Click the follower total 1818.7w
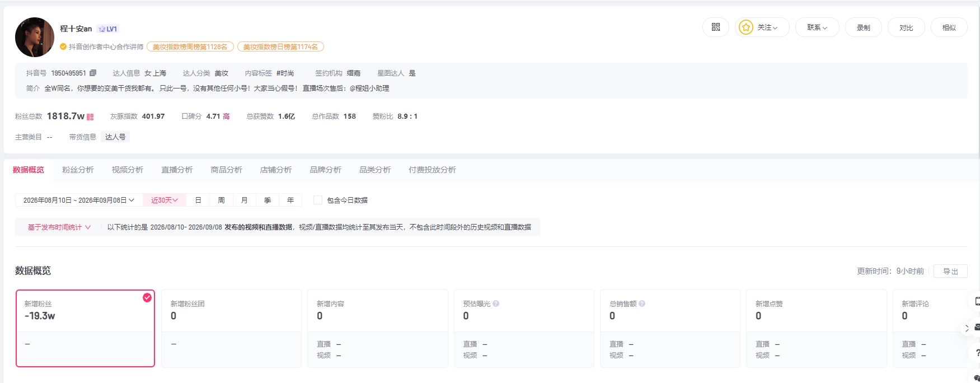The image size is (980, 383). coord(65,116)
